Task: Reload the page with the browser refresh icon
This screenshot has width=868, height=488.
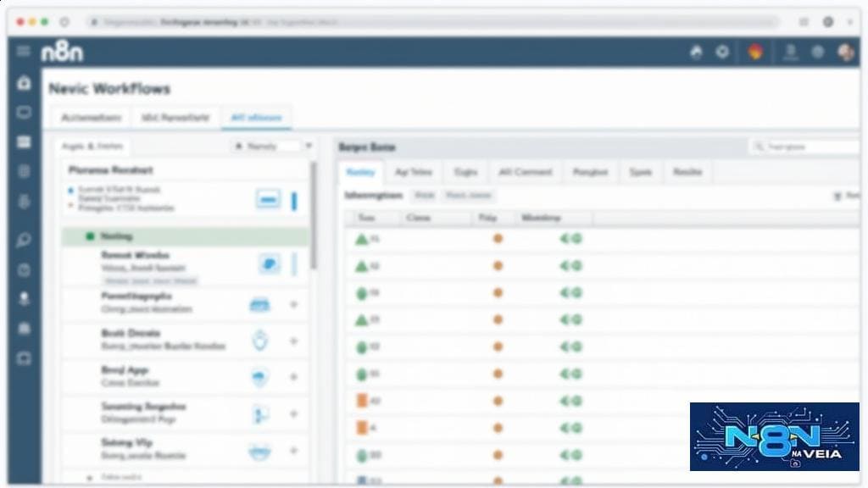Action: [64, 22]
